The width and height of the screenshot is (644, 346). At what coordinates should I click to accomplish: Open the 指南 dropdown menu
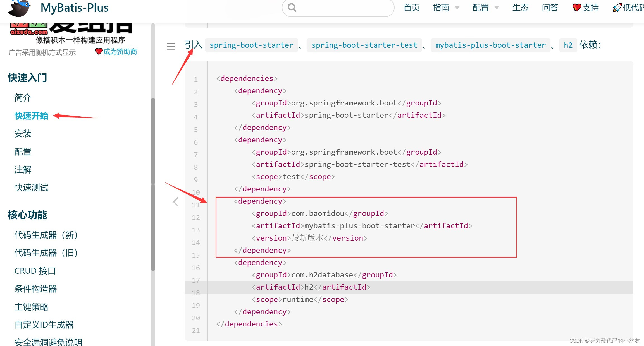(440, 8)
